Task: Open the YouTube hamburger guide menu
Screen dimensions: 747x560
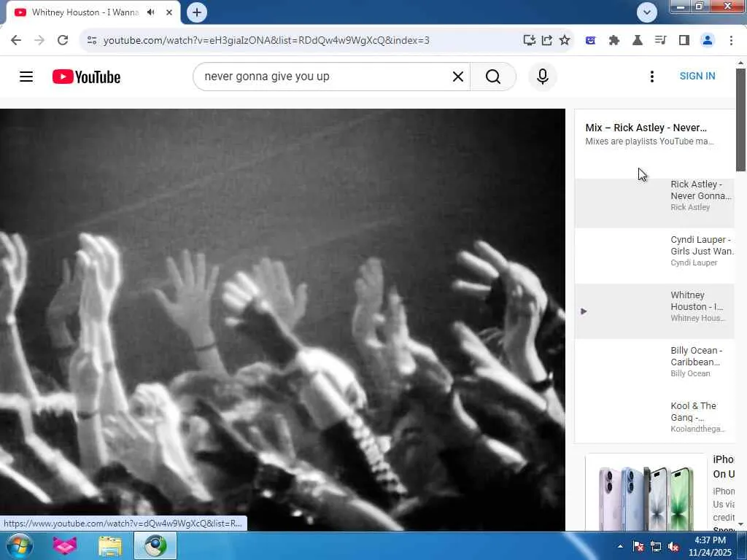Action: [26, 76]
